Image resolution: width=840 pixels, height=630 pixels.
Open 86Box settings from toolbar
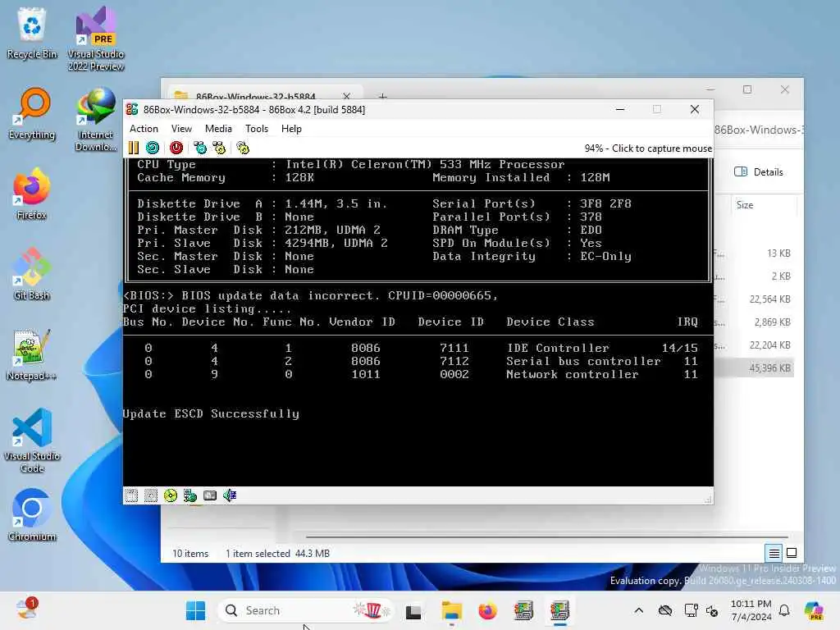pos(243,148)
